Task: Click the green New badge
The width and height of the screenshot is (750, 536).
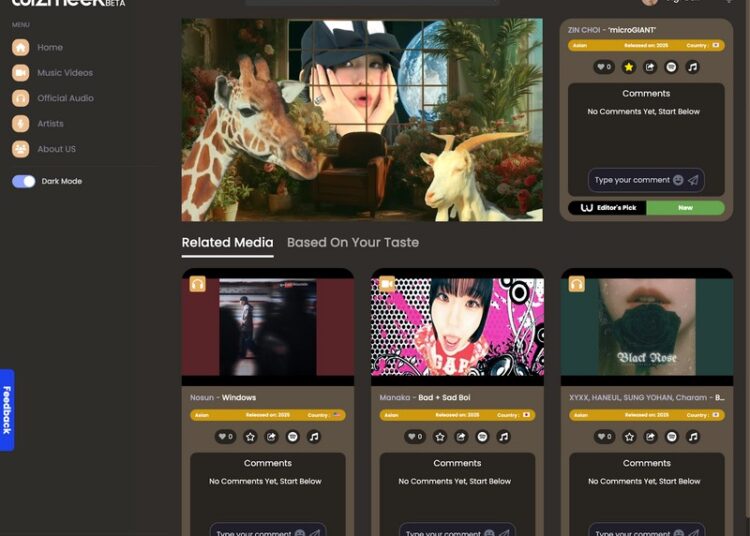Action: pos(685,208)
